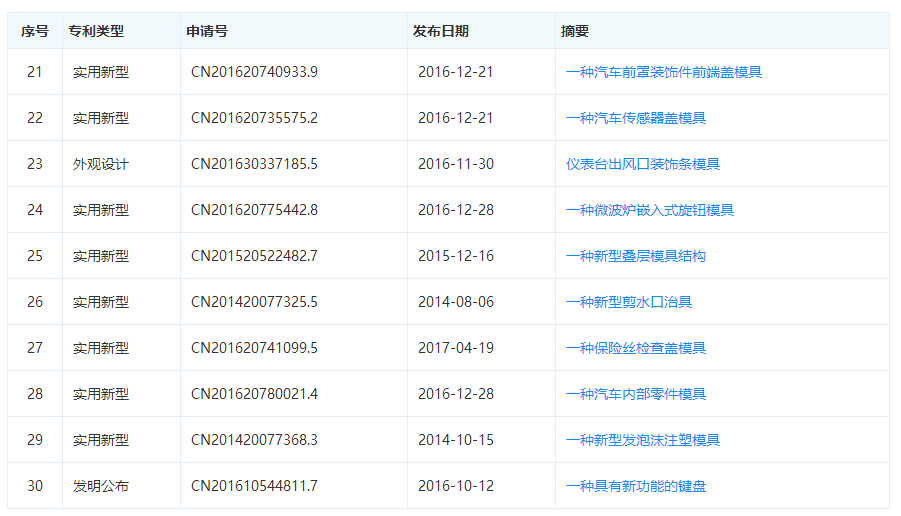The image size is (901, 516).
Task: Open the 一种汽车前罩装饰件前端盖模具 patent link
Action: click(x=664, y=72)
